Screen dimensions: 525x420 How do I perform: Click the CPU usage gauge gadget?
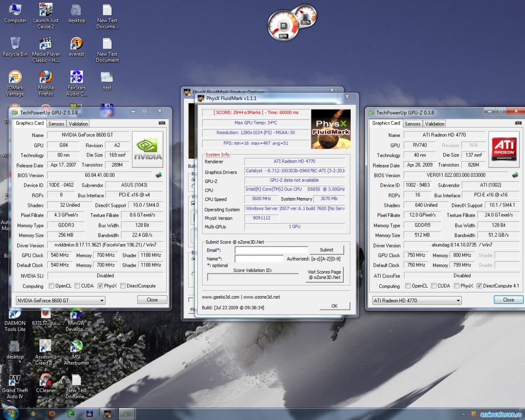pos(283,26)
